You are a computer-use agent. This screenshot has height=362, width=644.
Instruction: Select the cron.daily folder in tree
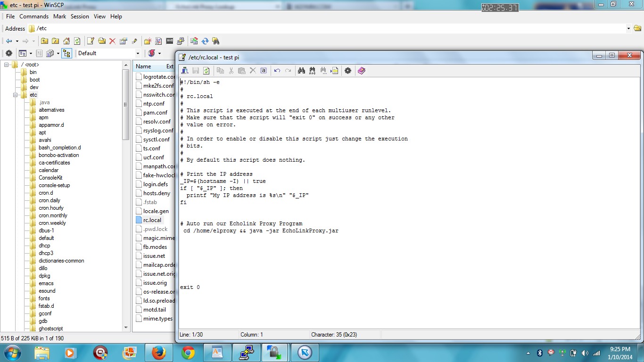pos(50,200)
